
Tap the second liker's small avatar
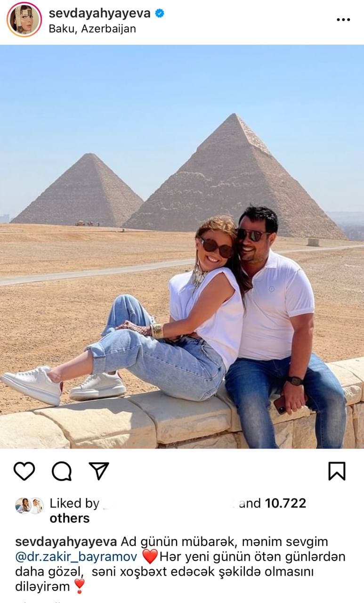click(36, 505)
